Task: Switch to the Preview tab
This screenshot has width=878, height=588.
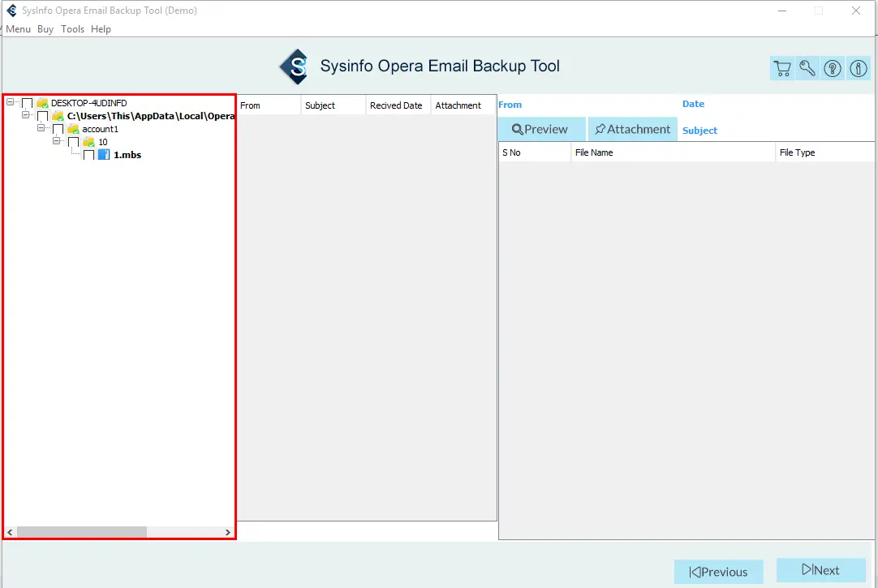Action: click(x=541, y=129)
